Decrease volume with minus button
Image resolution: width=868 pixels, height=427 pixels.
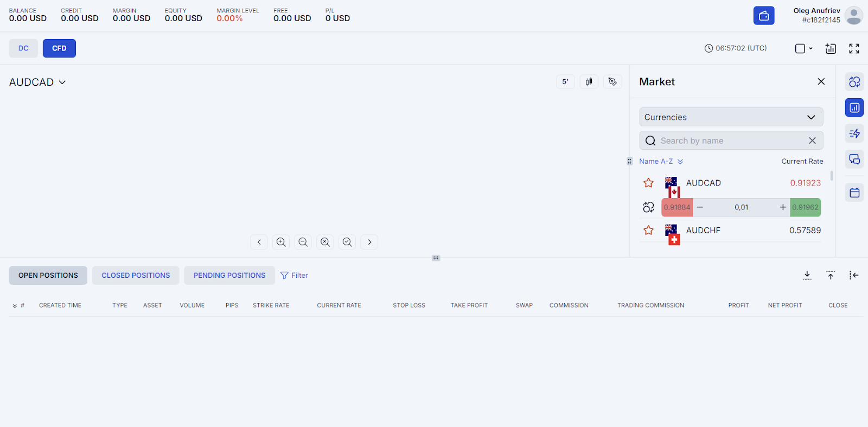(x=700, y=207)
